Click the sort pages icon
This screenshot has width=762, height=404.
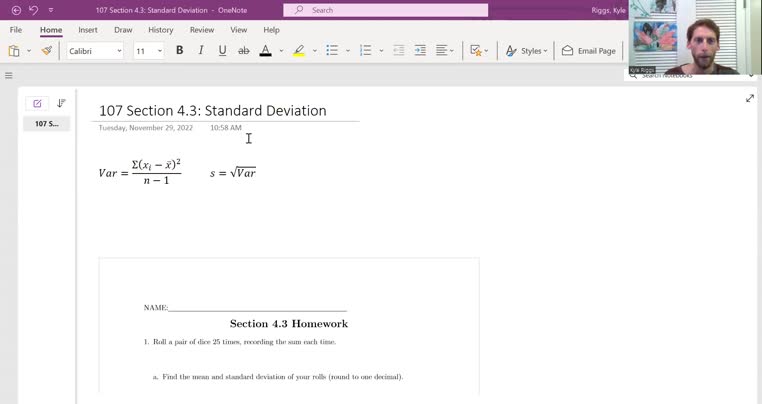point(61,103)
